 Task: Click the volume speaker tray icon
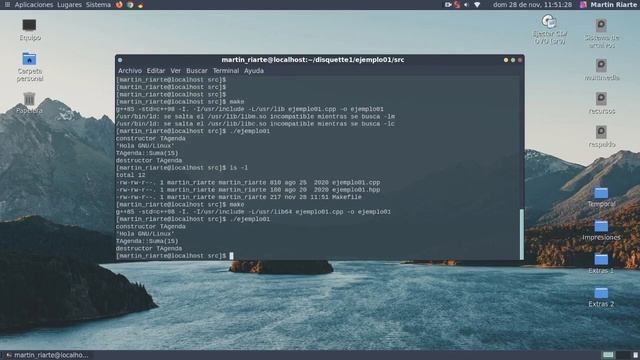tap(467, 5)
